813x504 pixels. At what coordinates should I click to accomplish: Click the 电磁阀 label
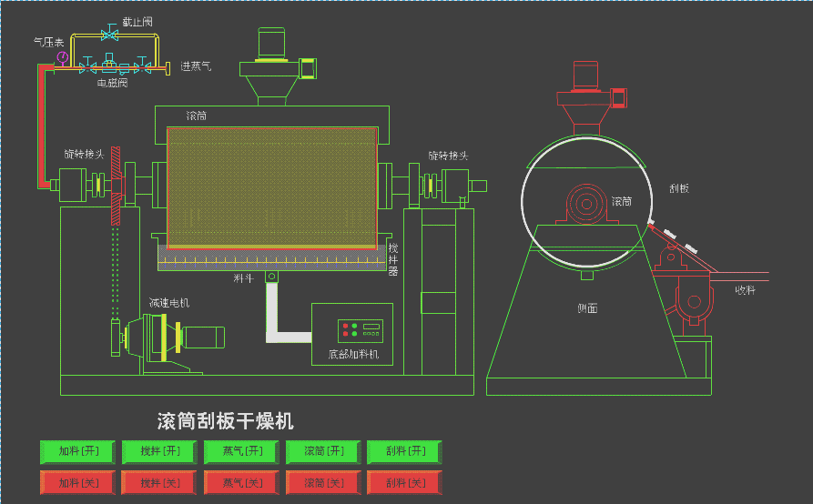tap(113, 83)
